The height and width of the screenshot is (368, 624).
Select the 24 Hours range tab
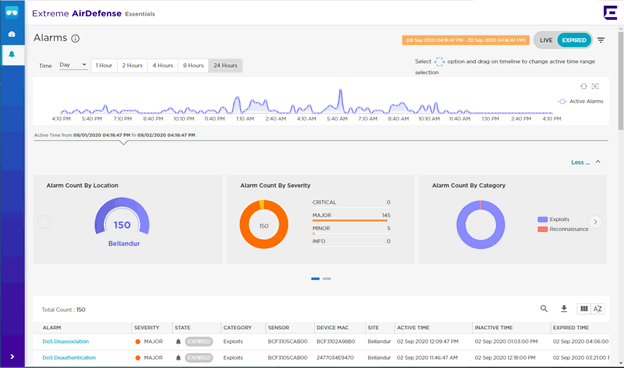[x=225, y=66]
